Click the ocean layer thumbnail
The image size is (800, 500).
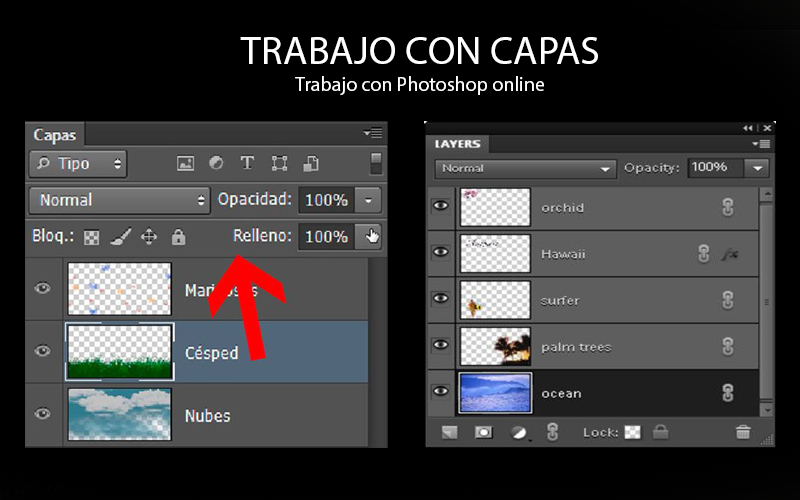[x=494, y=392]
